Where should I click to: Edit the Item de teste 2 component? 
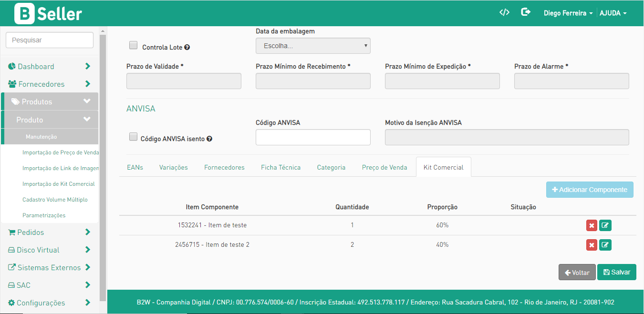click(605, 245)
